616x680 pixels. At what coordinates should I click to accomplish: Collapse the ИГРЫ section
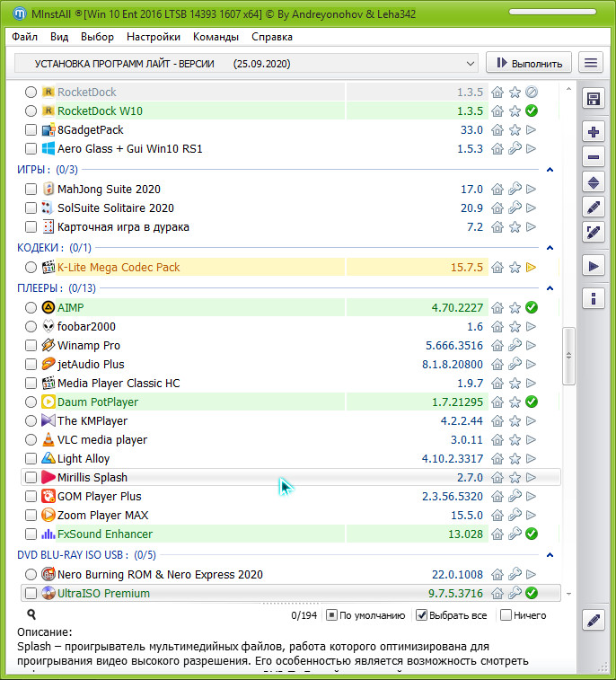pos(550,170)
